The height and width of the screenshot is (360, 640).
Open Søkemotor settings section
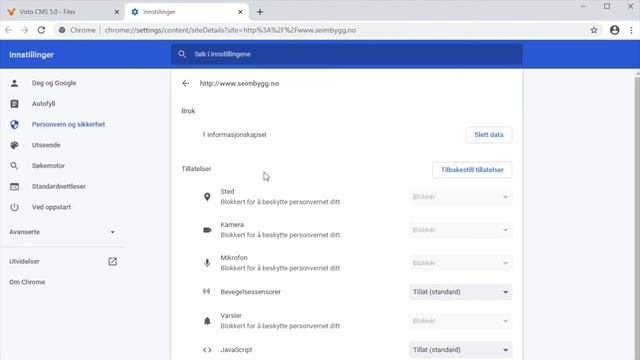pyautogui.click(x=49, y=166)
